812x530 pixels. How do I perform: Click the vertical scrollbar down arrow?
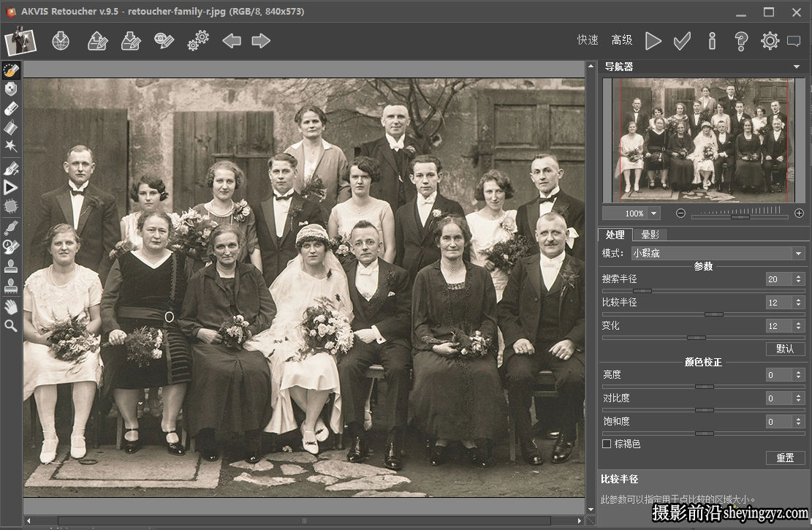pos(591,510)
